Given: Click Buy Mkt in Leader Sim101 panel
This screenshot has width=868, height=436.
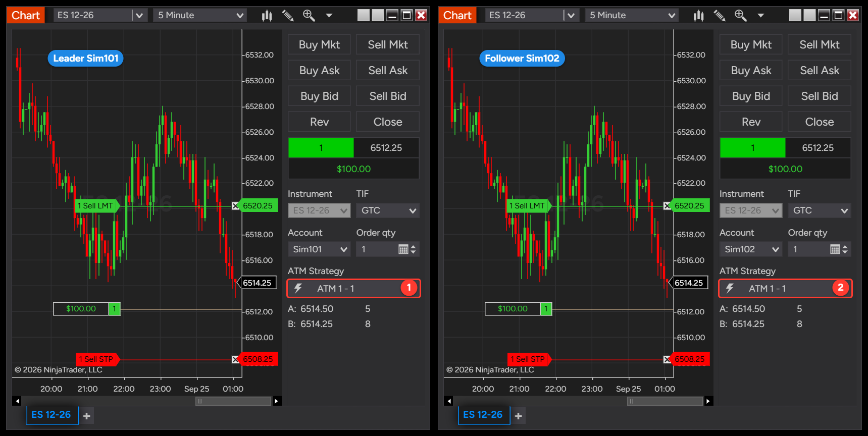Looking at the screenshot, I should (319, 45).
